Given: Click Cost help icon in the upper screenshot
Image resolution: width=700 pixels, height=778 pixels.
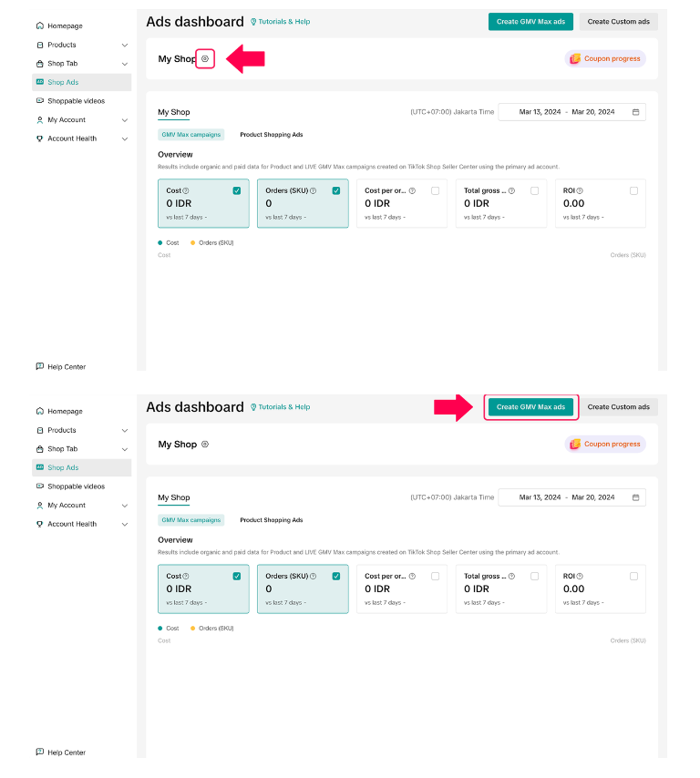Looking at the screenshot, I should 186,191.
